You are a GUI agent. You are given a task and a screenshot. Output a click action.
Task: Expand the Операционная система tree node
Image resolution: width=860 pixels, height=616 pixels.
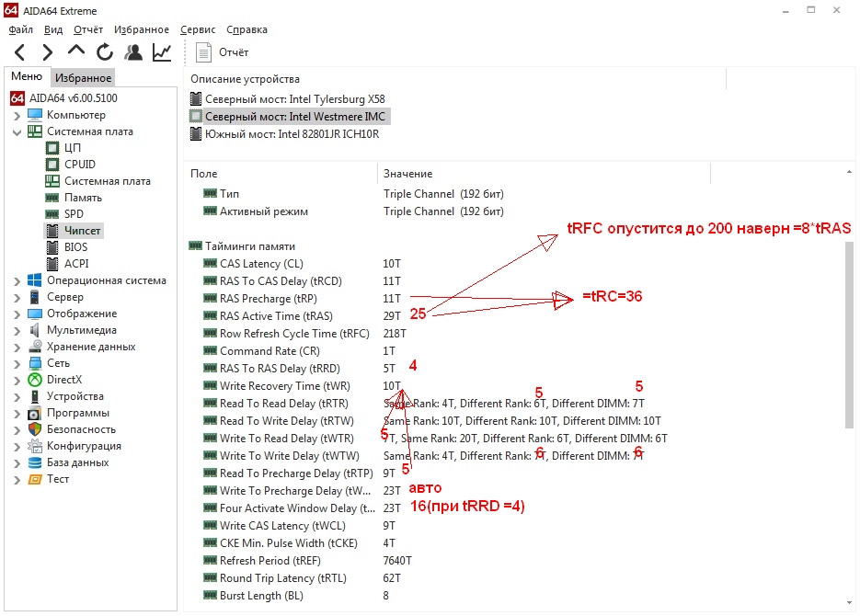tap(17, 281)
